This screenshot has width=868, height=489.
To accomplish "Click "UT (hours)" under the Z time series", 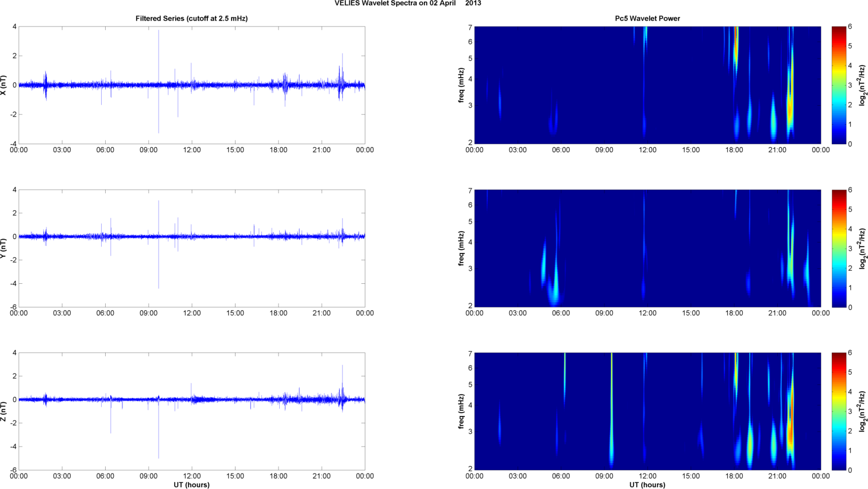I will (x=191, y=484).
